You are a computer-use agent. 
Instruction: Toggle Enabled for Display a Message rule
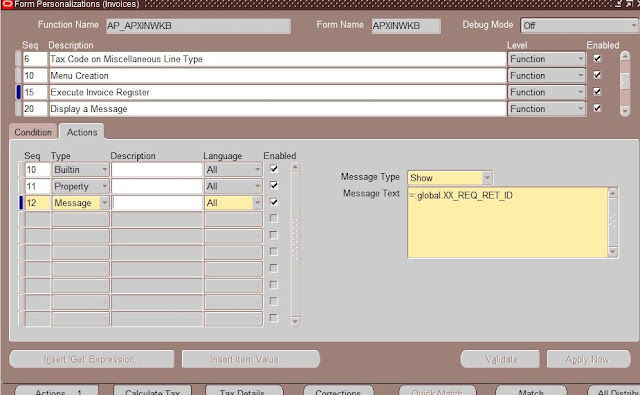pos(597,108)
